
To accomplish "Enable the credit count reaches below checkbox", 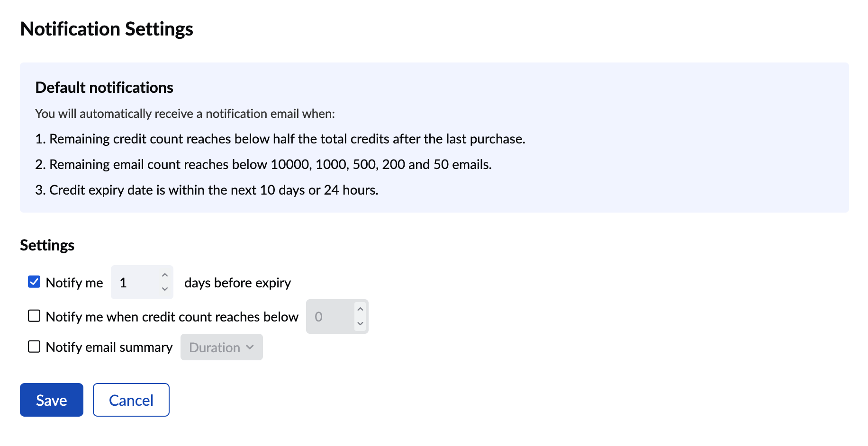I will 34,316.
